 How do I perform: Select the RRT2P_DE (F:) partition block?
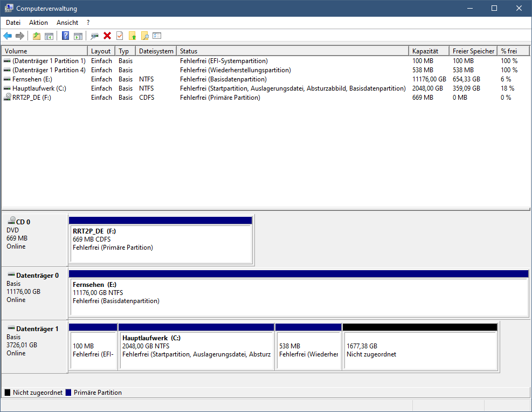161,240
